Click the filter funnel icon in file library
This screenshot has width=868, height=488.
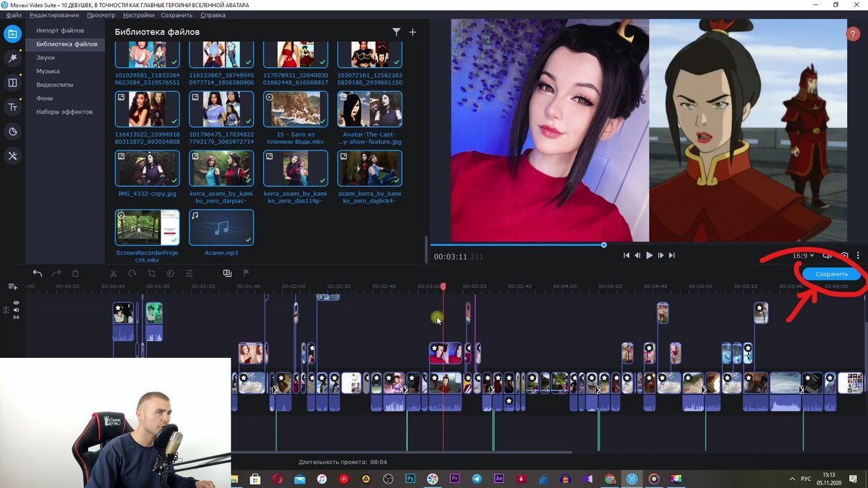pyautogui.click(x=396, y=32)
